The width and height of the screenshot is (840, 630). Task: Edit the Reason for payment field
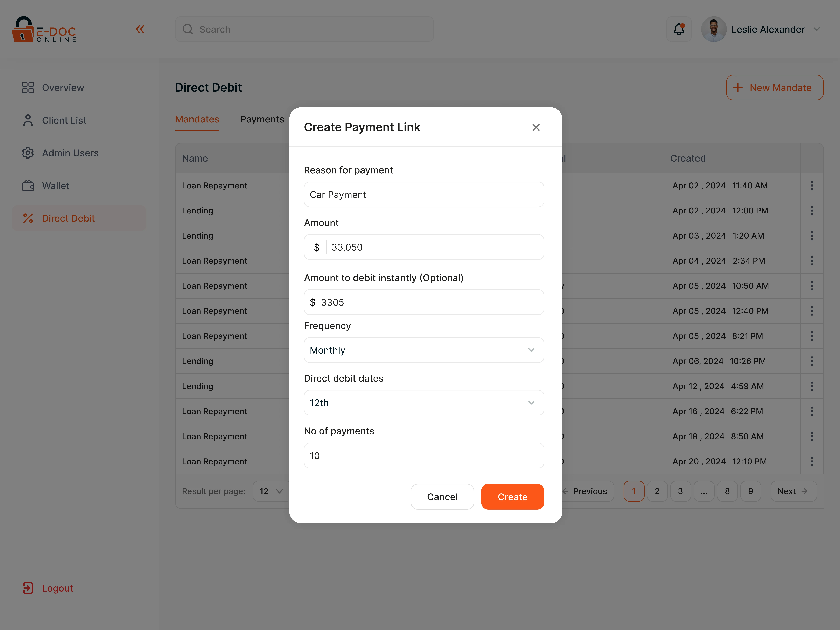click(424, 194)
